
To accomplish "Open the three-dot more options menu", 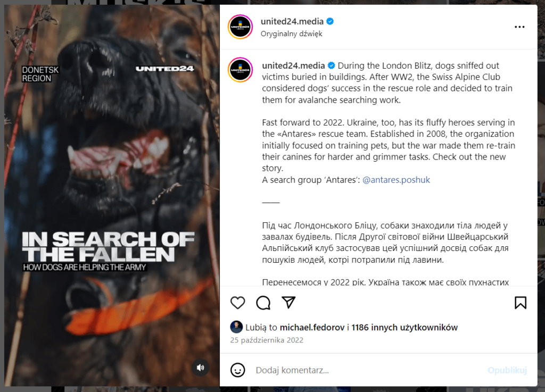I will click(519, 27).
